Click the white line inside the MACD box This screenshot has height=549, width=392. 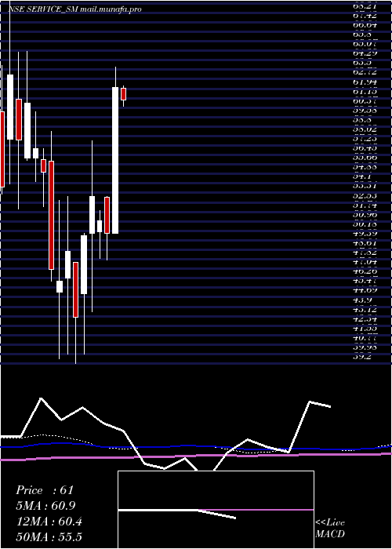[x=176, y=512]
